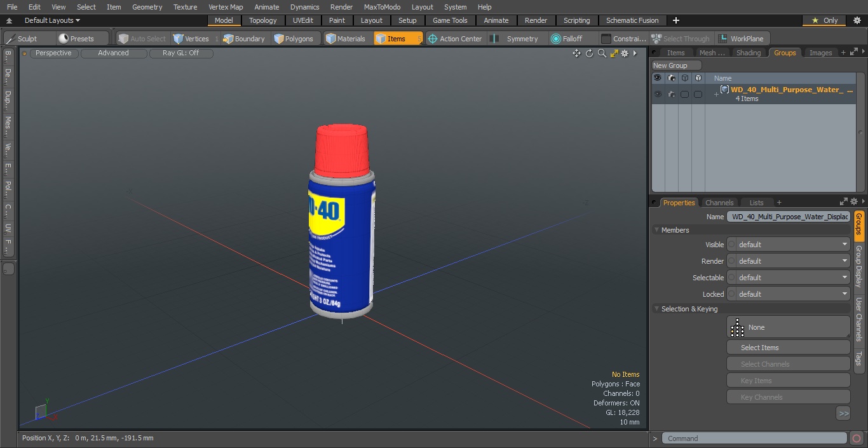Select the Items mode button
Viewport: 868px width, 448px height.
pyautogui.click(x=398, y=39)
